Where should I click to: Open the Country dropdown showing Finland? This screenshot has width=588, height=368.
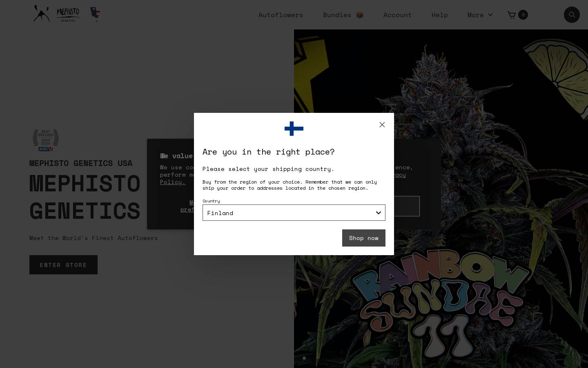click(x=294, y=213)
